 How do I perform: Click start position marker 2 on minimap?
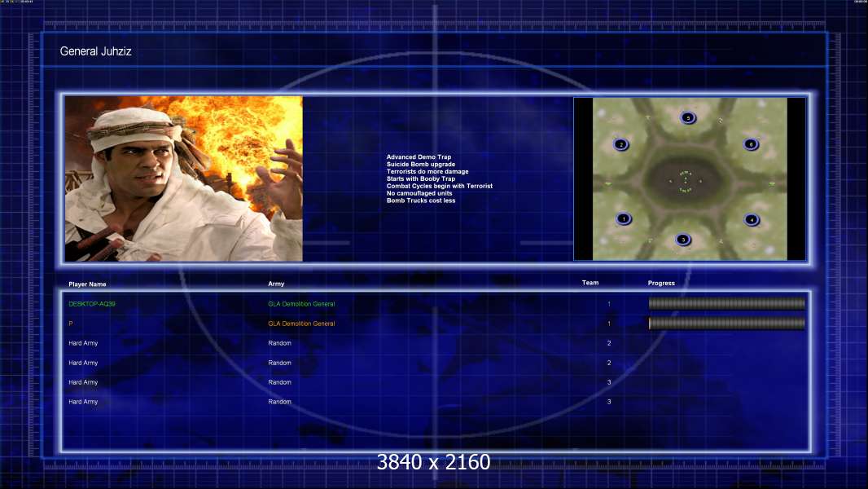coord(621,144)
